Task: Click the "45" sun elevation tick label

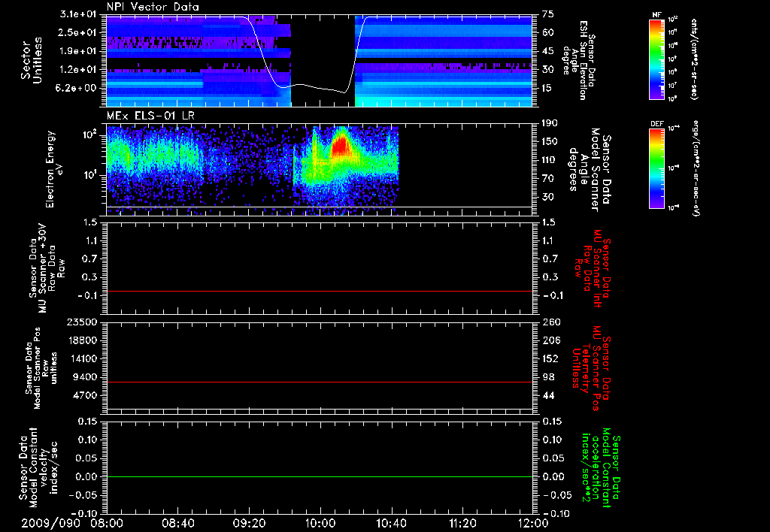Action: 548,51
